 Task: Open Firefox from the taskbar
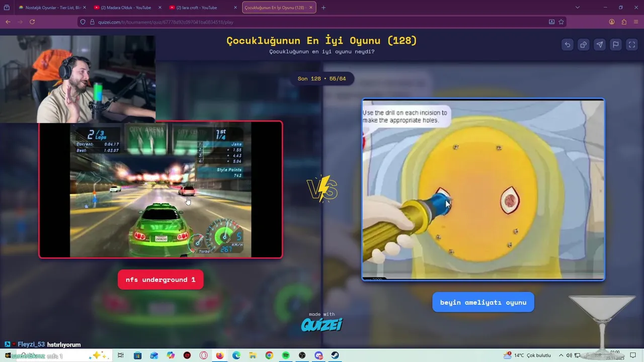220,355
